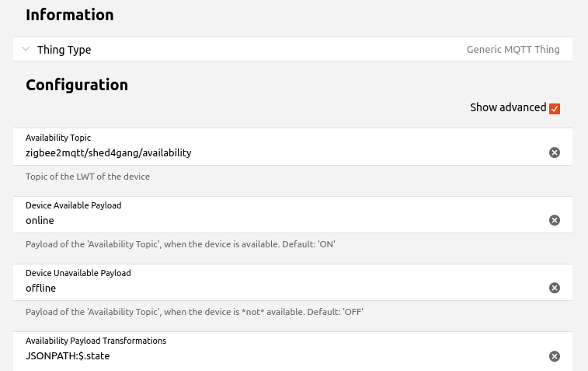Expand the Thing Type chevron arrow
The image size is (588, 371).
pyautogui.click(x=26, y=49)
